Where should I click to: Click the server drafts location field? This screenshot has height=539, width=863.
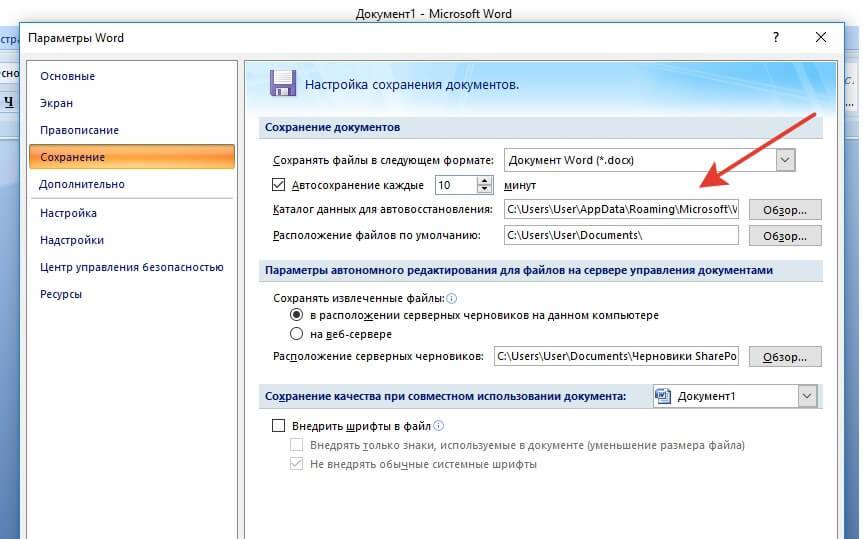coord(616,356)
